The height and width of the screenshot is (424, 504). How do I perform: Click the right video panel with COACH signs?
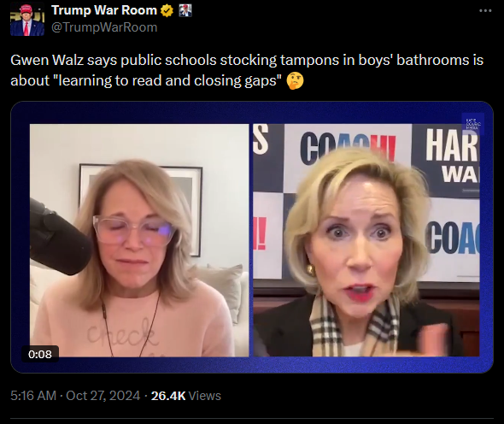click(366, 240)
